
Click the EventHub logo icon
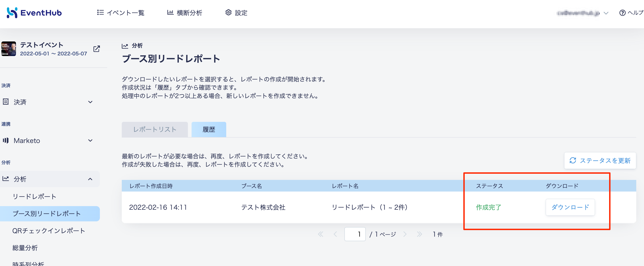[x=12, y=13]
